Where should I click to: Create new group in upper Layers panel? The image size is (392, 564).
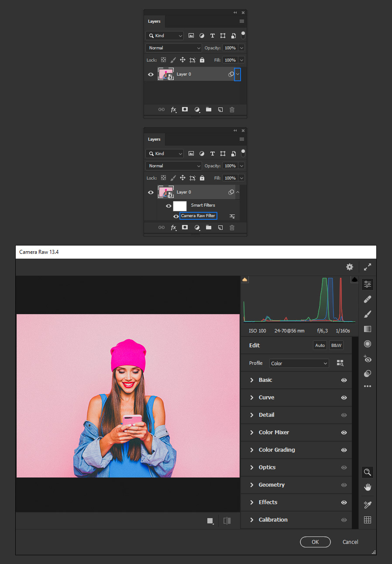(x=209, y=110)
